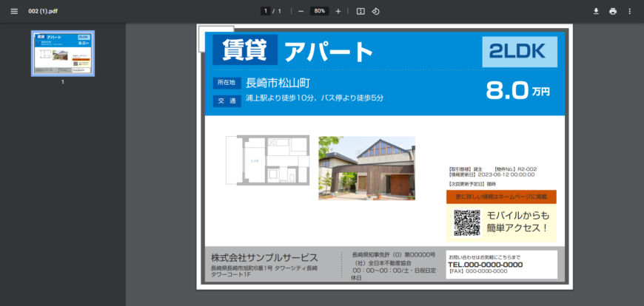Click the 80% zoom level field

pyautogui.click(x=320, y=11)
